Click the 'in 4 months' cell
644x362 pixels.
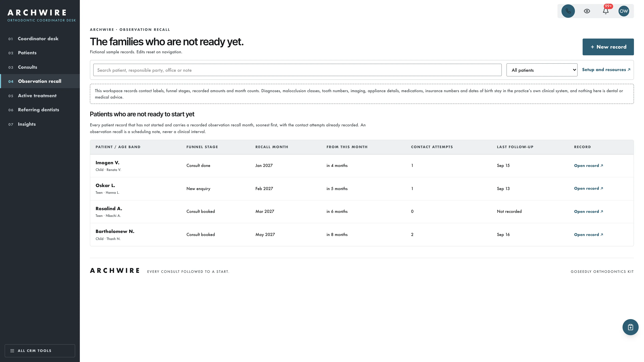[337, 165]
